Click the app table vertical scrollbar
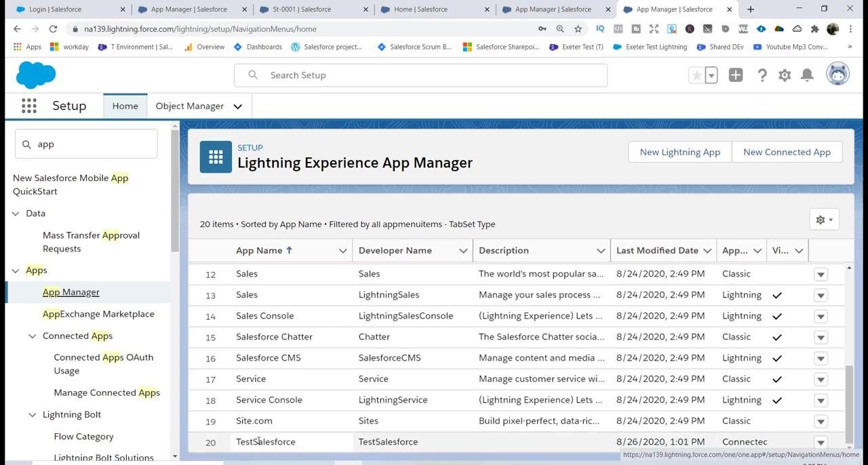The width and height of the screenshot is (868, 465). click(850, 403)
